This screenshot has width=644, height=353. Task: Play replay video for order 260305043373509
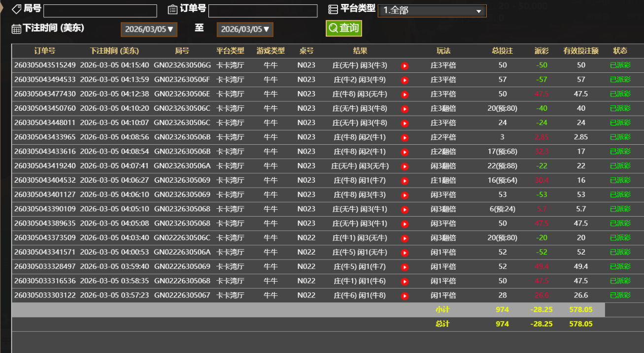click(x=405, y=238)
